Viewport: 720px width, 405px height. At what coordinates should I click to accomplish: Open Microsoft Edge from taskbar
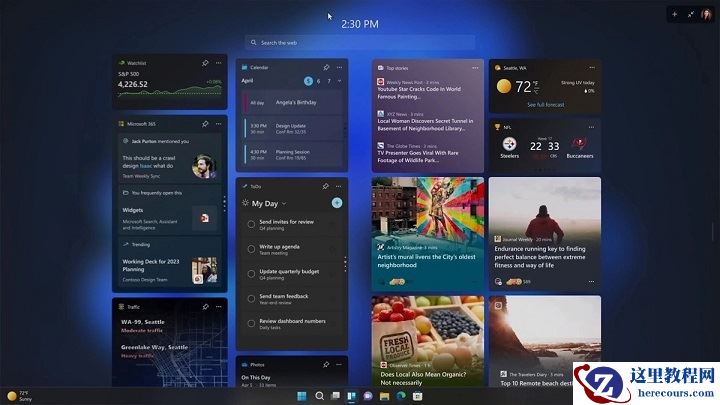click(401, 396)
